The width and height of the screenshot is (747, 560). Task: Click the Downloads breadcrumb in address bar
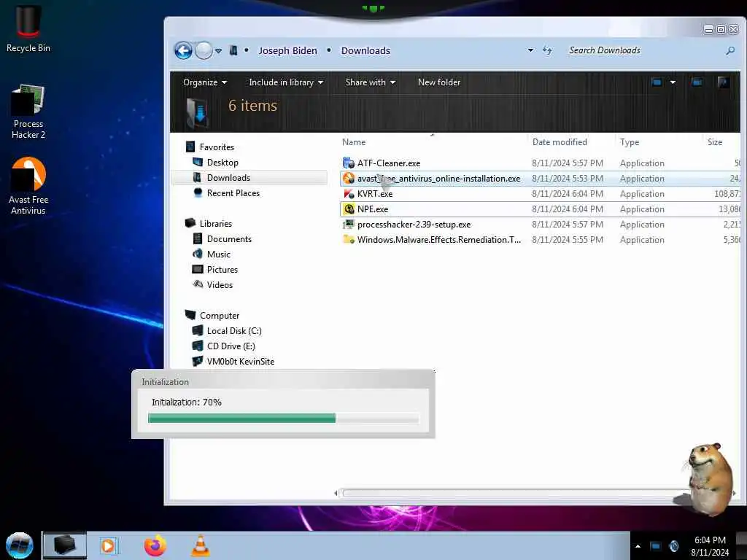pyautogui.click(x=365, y=50)
